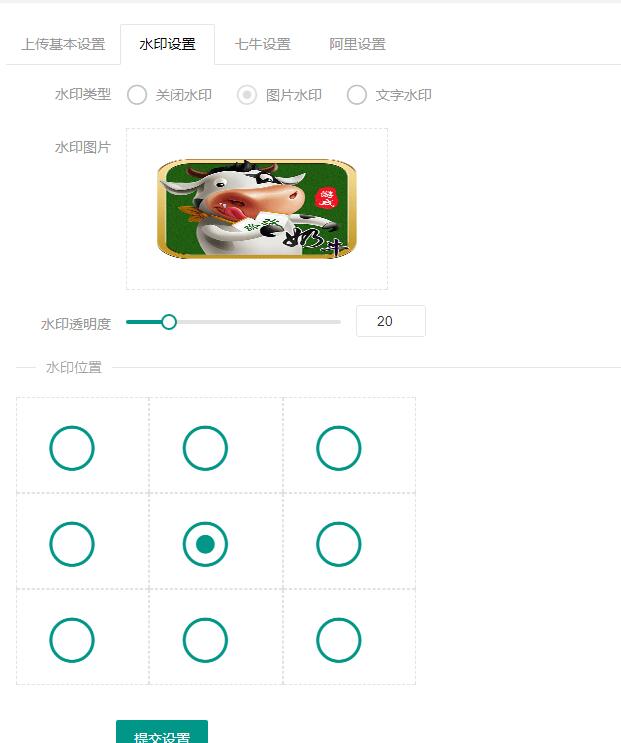Set watermark position to top-center

pyautogui.click(x=205, y=448)
